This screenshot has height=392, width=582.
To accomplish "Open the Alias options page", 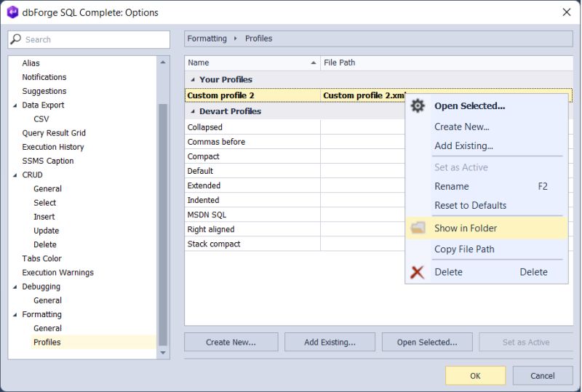I will 31,63.
